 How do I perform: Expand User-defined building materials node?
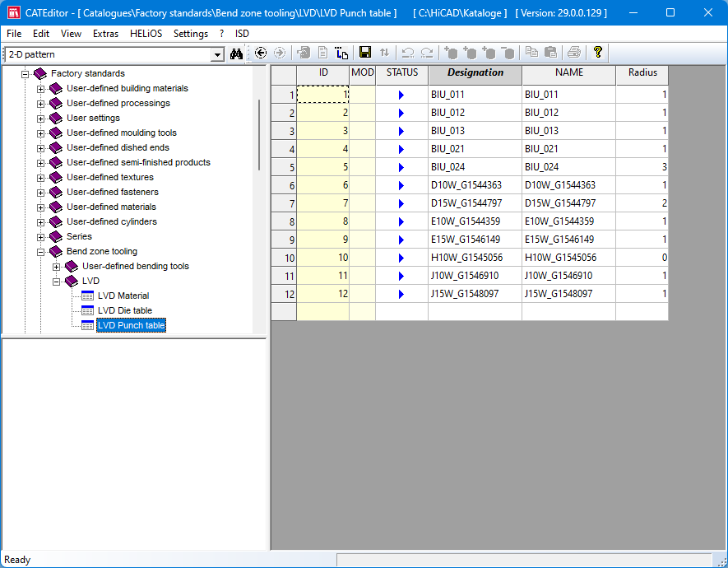pos(41,89)
